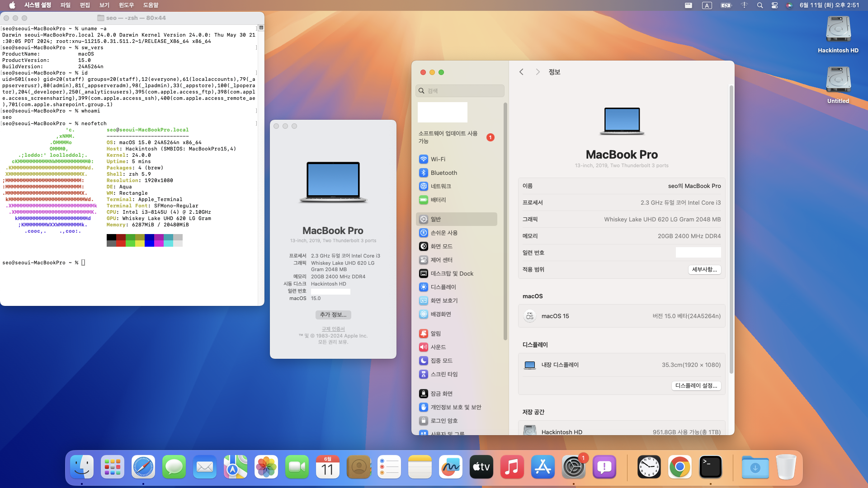868x488 pixels.
Task: Select 일반 in settings sidebar
Action: (x=457, y=219)
